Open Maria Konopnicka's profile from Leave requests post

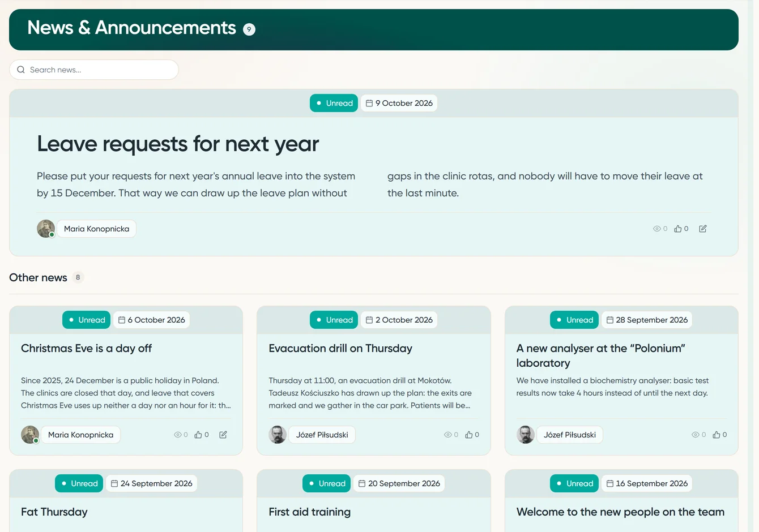click(x=97, y=229)
